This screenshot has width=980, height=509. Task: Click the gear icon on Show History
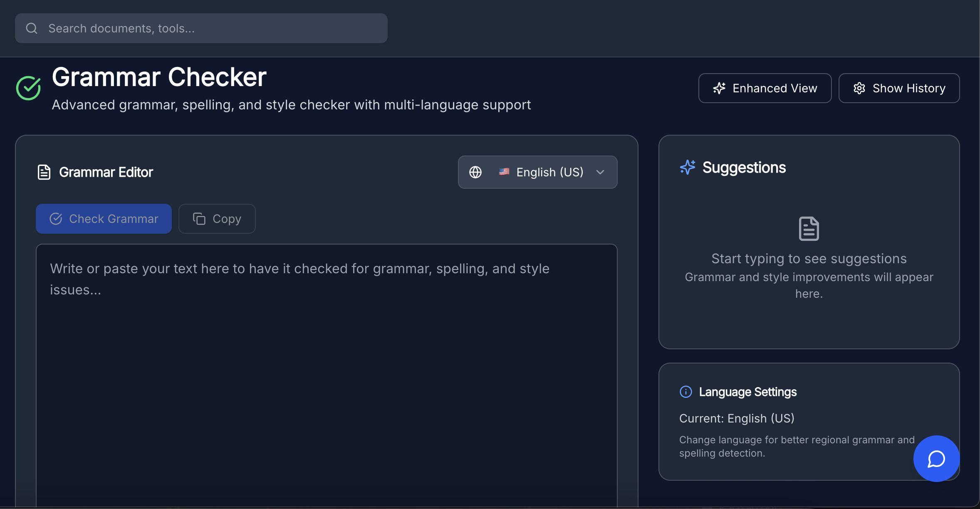860,88
